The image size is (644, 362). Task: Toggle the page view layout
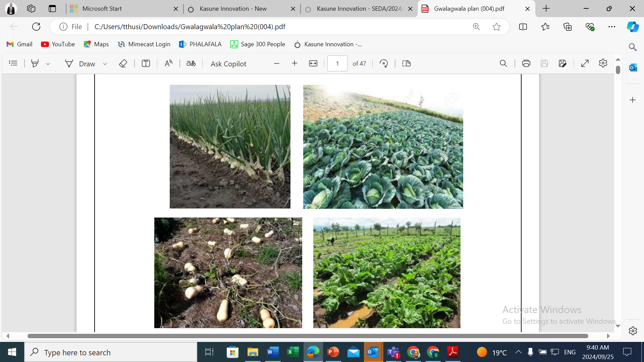click(406, 63)
